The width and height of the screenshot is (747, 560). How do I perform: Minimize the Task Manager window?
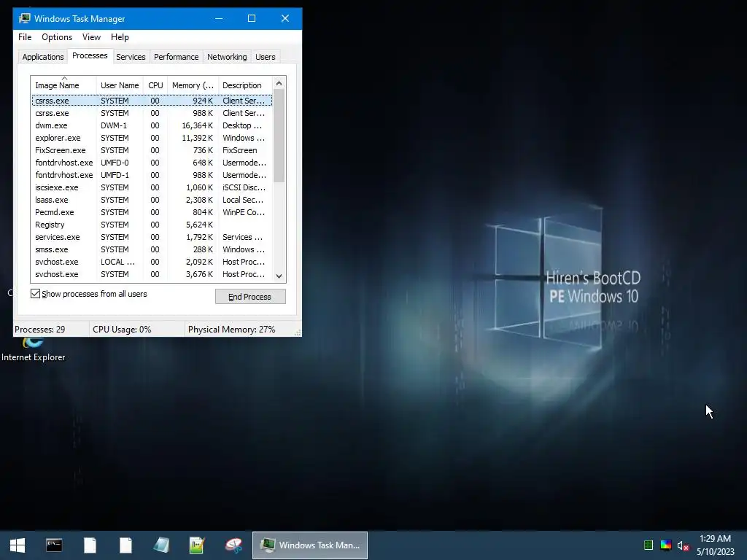click(219, 18)
